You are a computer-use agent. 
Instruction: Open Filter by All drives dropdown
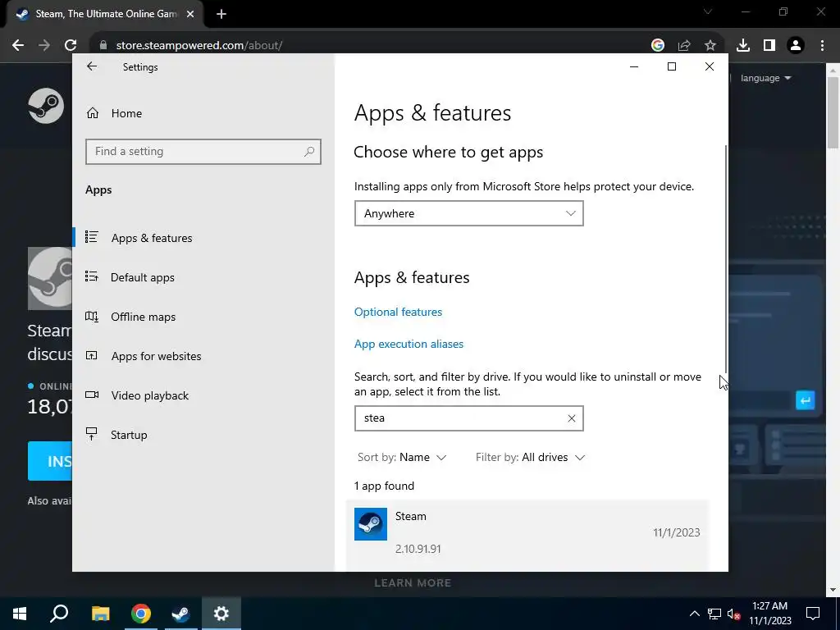tap(531, 457)
